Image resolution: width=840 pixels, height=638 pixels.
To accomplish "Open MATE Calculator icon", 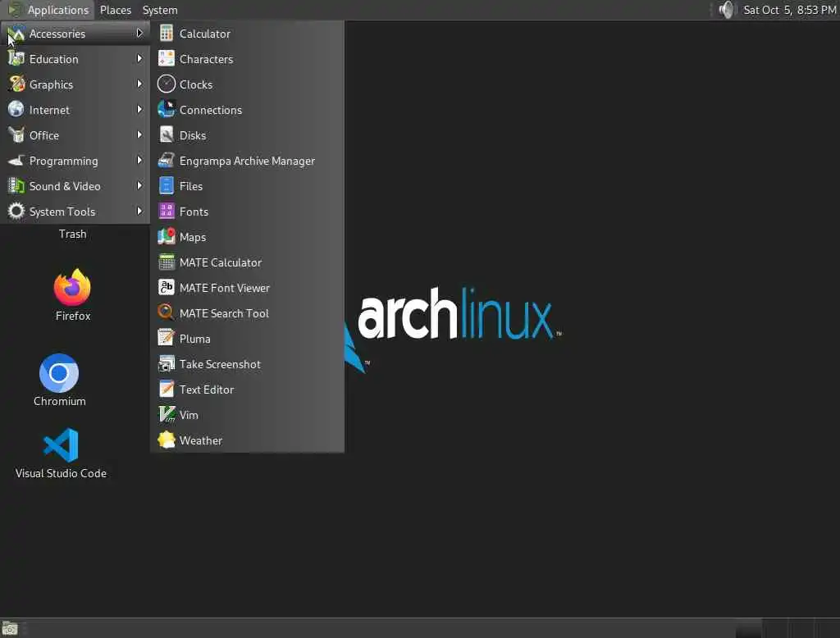I will [166, 262].
